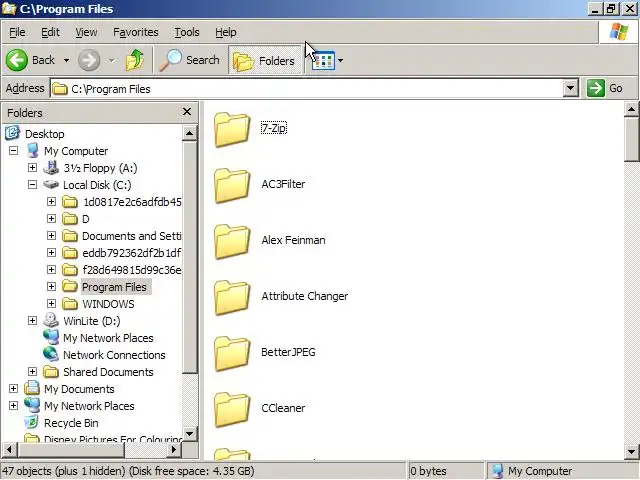Close the Folders pane
The width and height of the screenshot is (640, 480).
coord(187,111)
